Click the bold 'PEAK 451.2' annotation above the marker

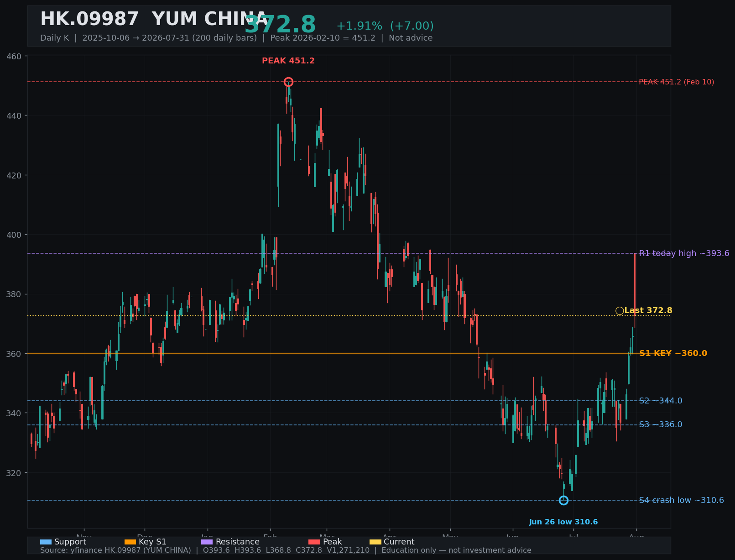tap(288, 61)
